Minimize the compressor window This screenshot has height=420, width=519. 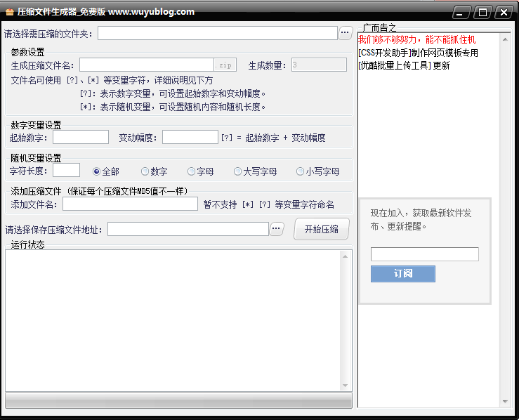(x=461, y=13)
